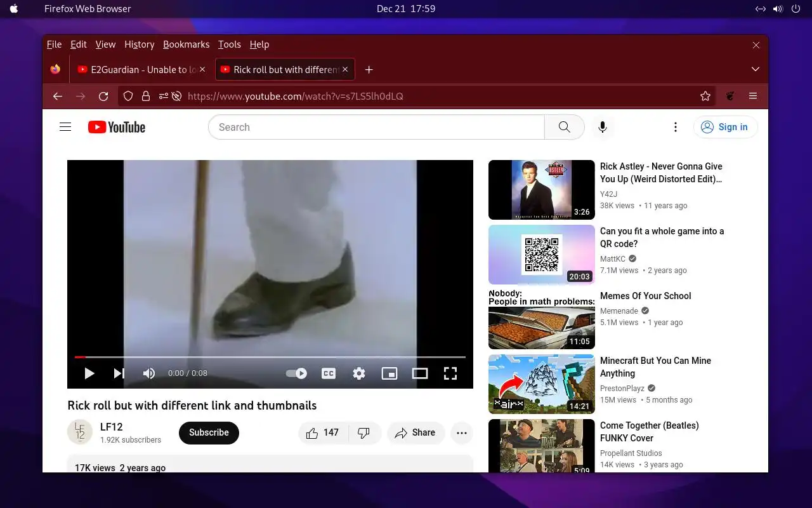Open the Help menu
The height and width of the screenshot is (508, 812).
pos(259,44)
